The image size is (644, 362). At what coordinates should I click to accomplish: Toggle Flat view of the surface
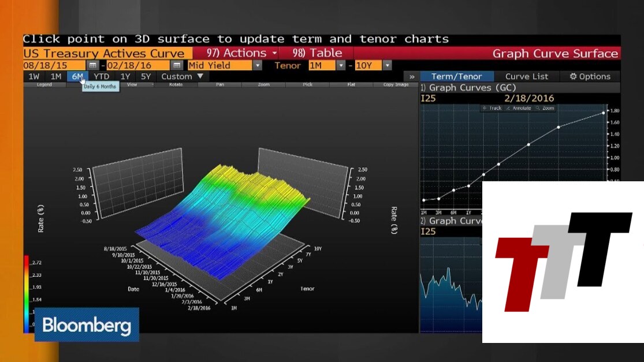pyautogui.click(x=351, y=85)
